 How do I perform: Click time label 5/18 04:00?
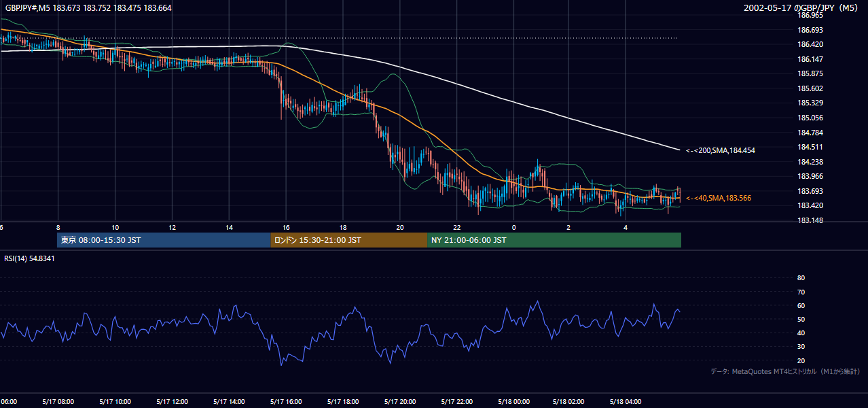pyautogui.click(x=627, y=401)
